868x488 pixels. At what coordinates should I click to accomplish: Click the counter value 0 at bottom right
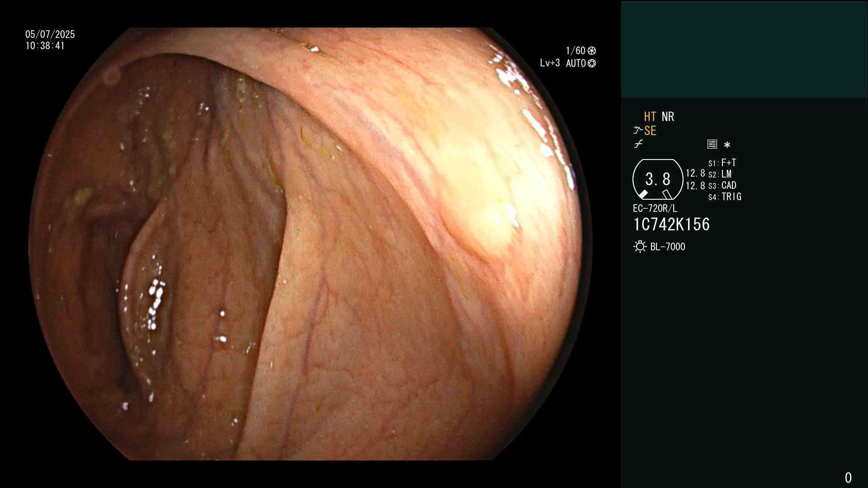[x=848, y=478]
